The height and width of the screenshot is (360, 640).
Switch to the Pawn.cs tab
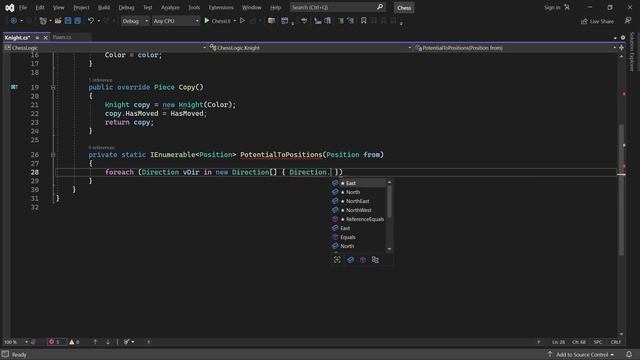[x=62, y=37]
